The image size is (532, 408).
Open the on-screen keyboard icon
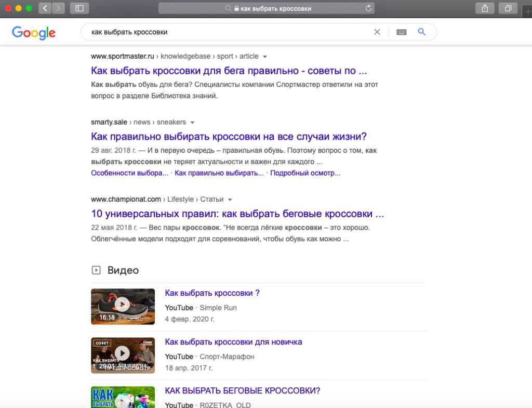(x=402, y=32)
